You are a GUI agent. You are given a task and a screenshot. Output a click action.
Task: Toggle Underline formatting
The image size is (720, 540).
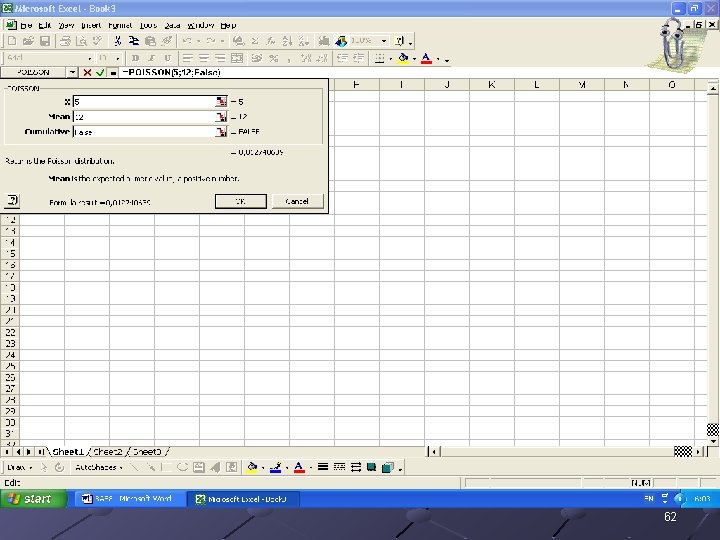point(168,58)
